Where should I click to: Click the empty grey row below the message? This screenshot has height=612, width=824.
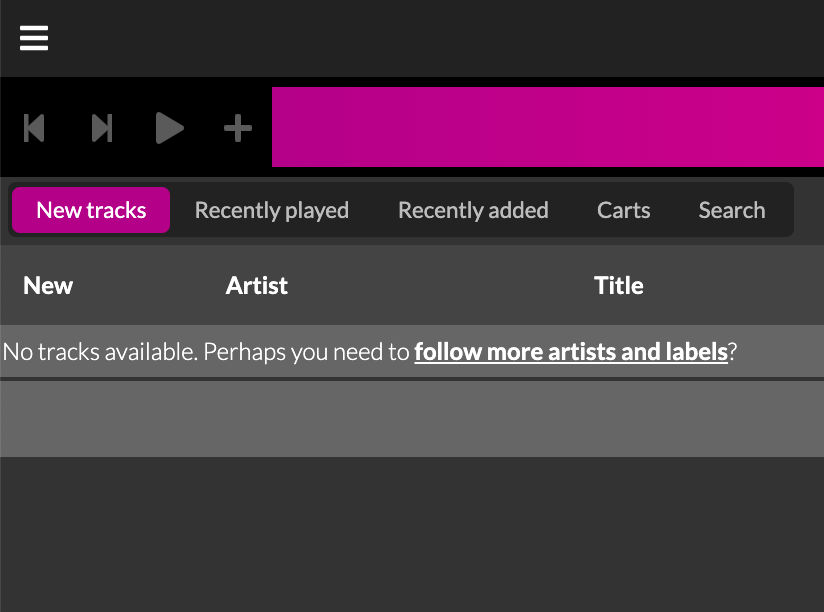tap(412, 418)
